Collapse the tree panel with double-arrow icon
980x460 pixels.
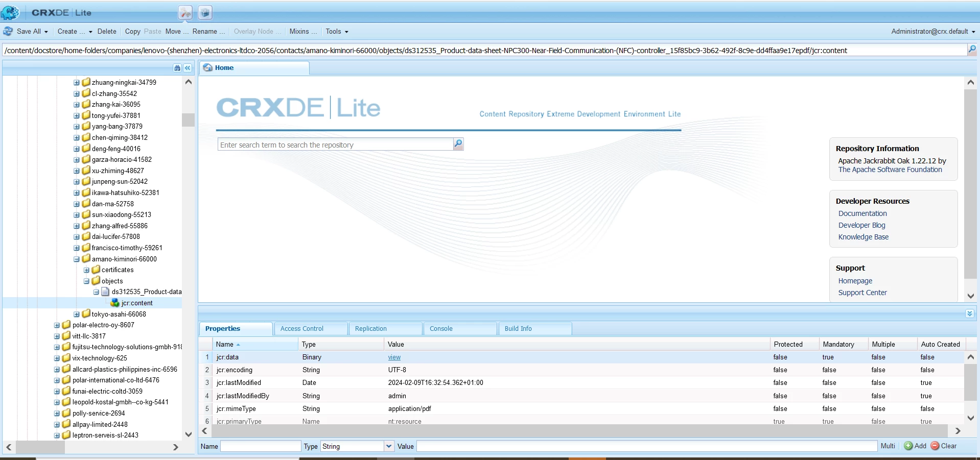coord(188,68)
